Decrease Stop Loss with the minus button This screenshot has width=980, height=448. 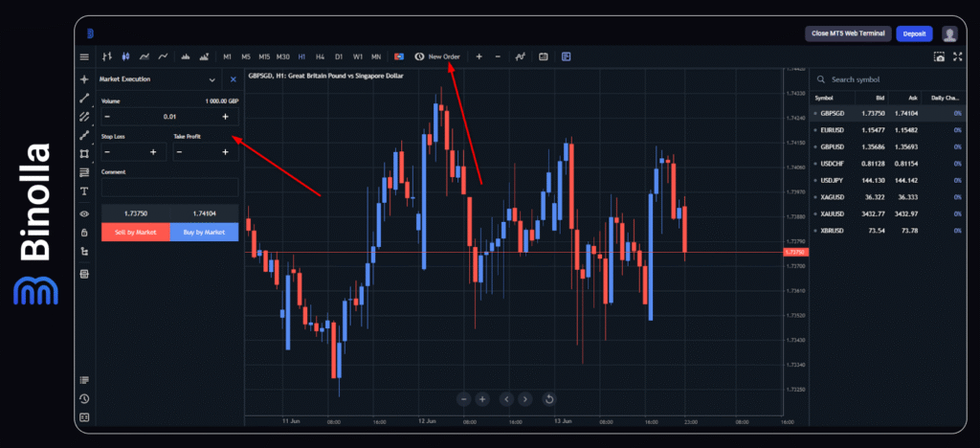click(107, 151)
